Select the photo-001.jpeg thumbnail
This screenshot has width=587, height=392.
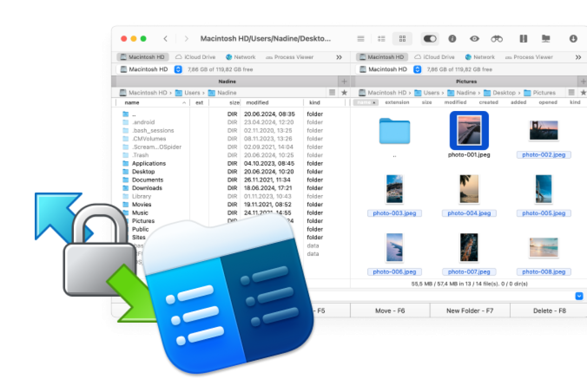pos(469,131)
